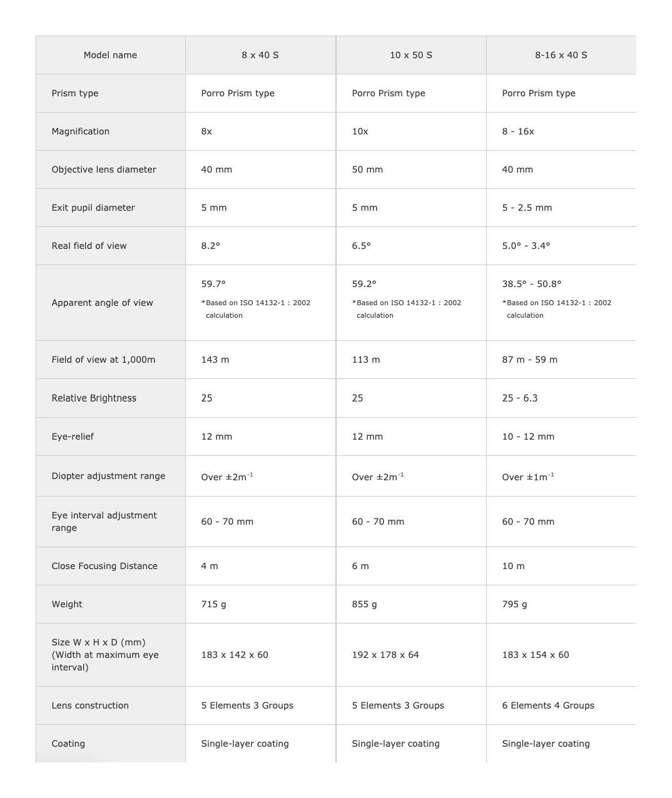Image resolution: width=672 pixels, height=798 pixels.
Task: Click the Apparent angle of view label
Action: (x=102, y=303)
